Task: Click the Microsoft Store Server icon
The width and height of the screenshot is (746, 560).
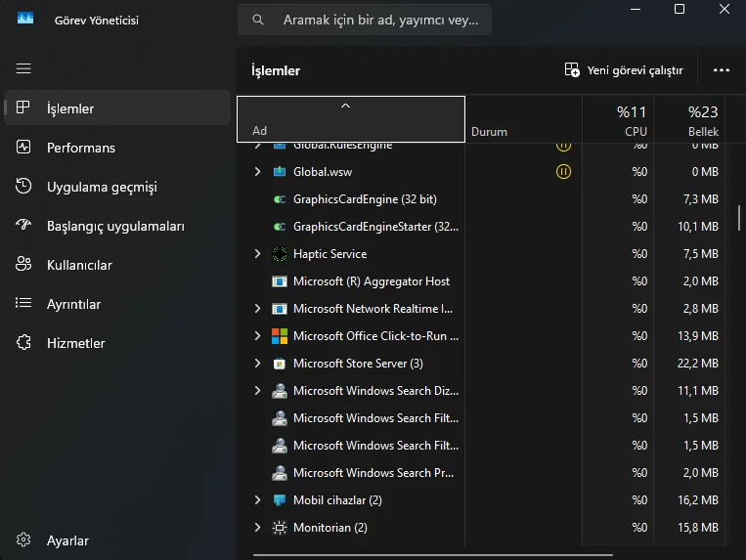Action: click(x=279, y=364)
